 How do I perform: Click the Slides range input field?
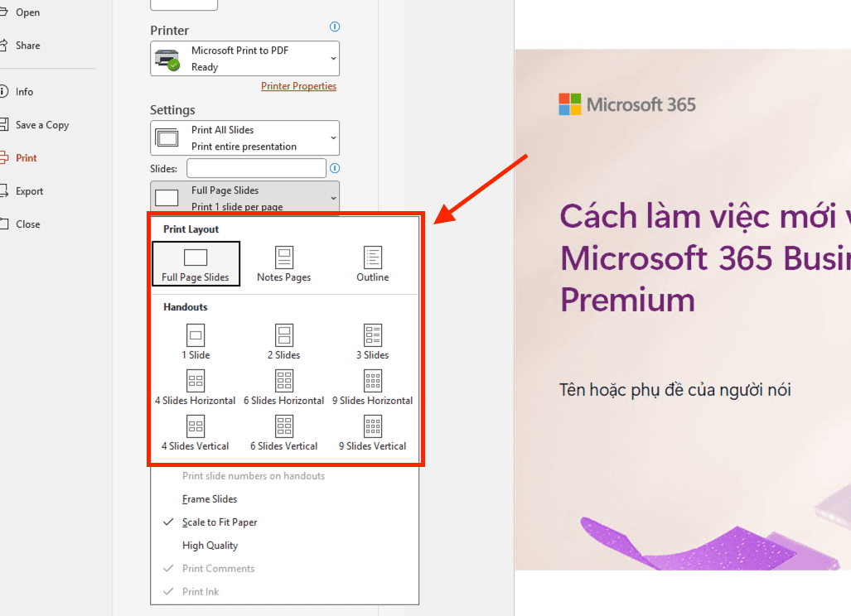pos(256,168)
